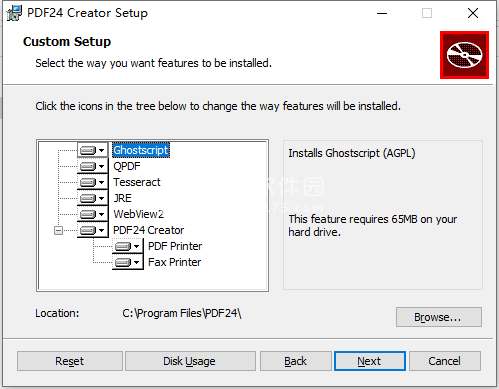Select the JRE feature label

122,198
